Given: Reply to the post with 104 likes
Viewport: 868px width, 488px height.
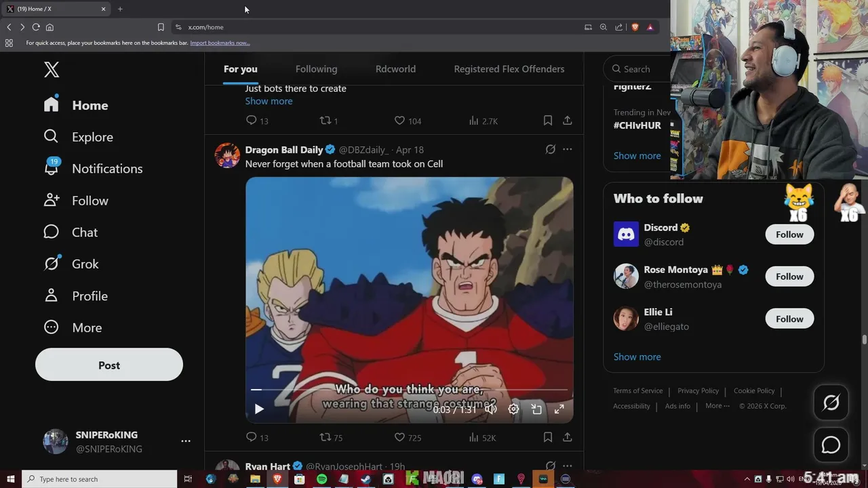Looking at the screenshot, I should point(257,121).
